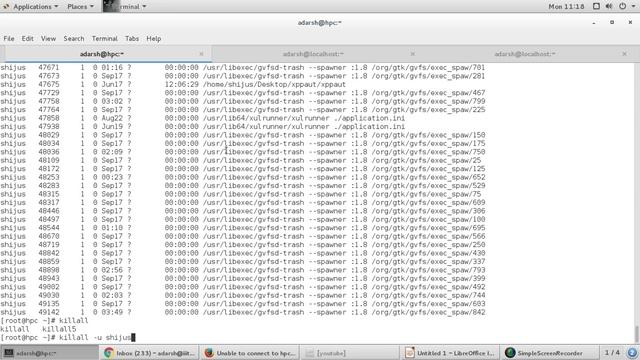Viewport: 640px width, 360px height.
Task: Switch to SimpleScreenRecorder in taskbar
Action: 549,353
